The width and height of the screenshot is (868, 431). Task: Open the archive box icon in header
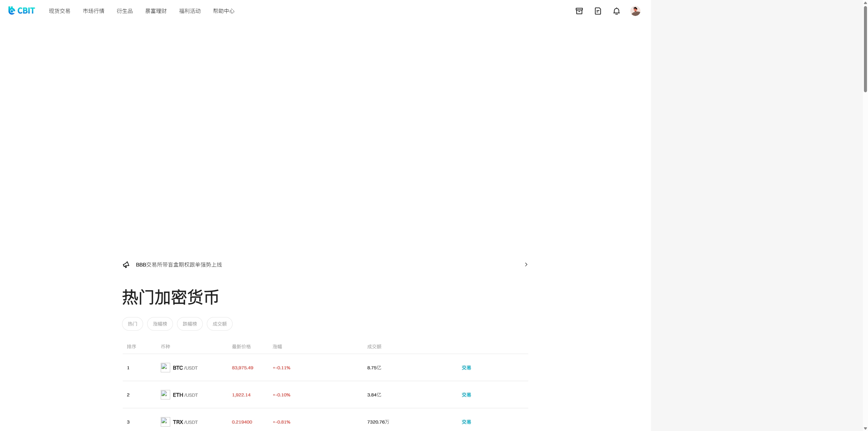(x=579, y=11)
